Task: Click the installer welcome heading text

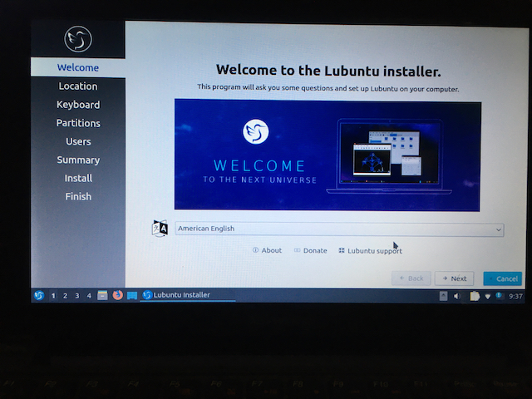Action: click(328, 71)
